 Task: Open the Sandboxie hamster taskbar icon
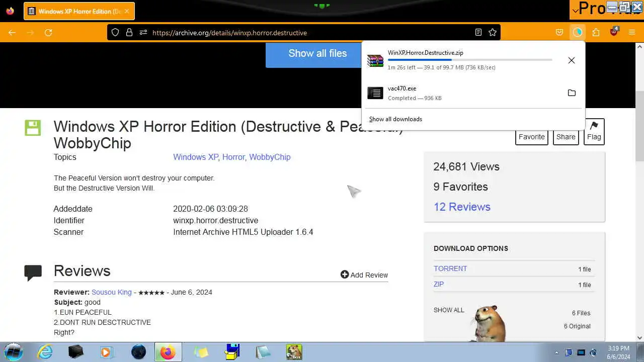click(294, 352)
